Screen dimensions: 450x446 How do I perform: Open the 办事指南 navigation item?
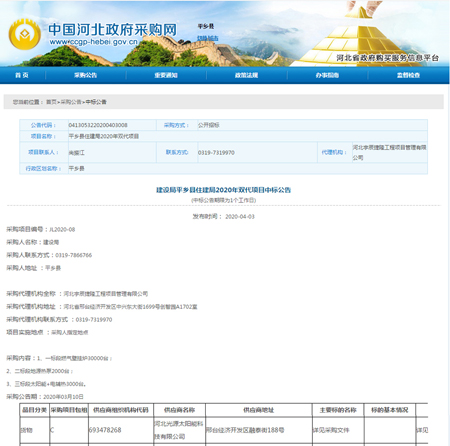click(x=327, y=75)
